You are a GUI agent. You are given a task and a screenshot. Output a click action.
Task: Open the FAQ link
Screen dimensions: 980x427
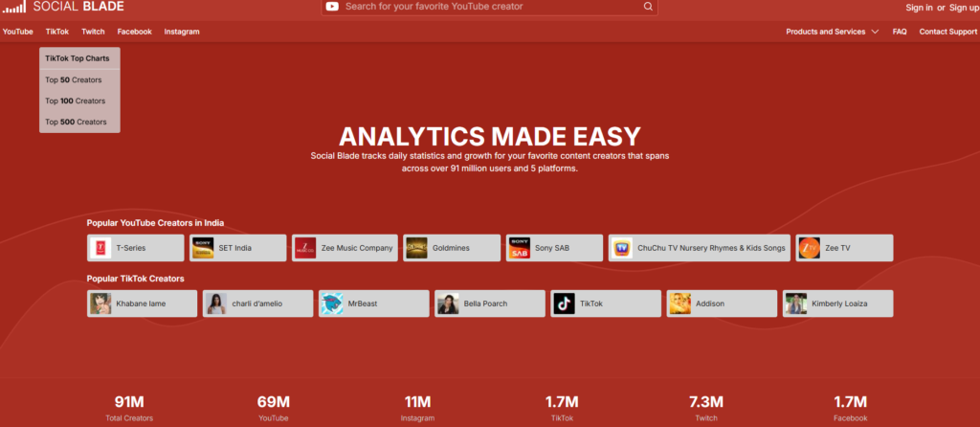900,32
